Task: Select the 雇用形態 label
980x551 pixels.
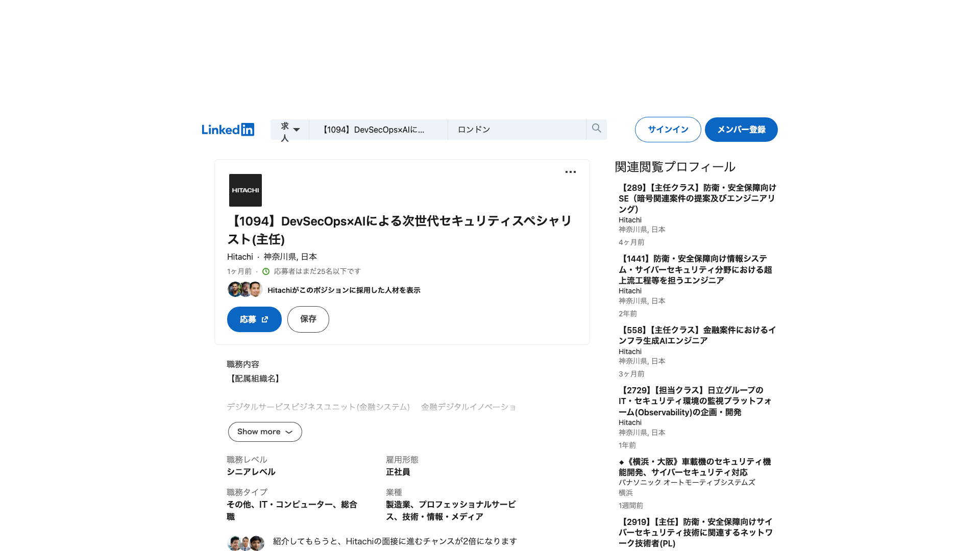Action: pyautogui.click(x=402, y=460)
